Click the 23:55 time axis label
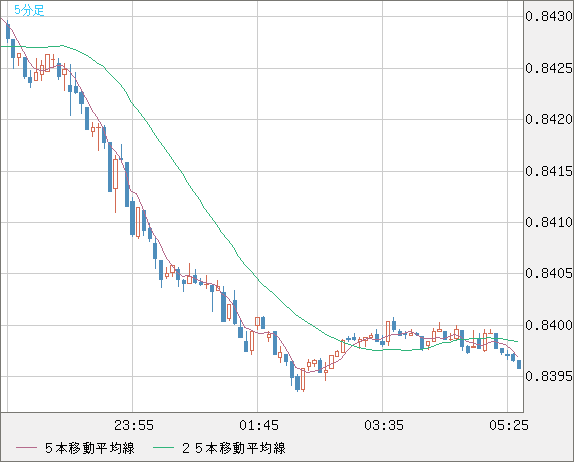Image resolution: width=574 pixels, height=462 pixels. (134, 425)
